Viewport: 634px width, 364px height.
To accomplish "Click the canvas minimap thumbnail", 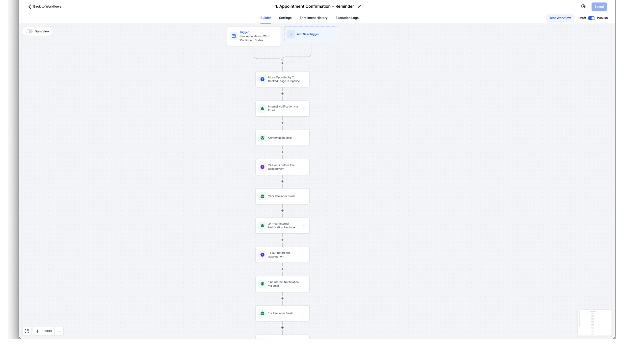I will click(594, 322).
